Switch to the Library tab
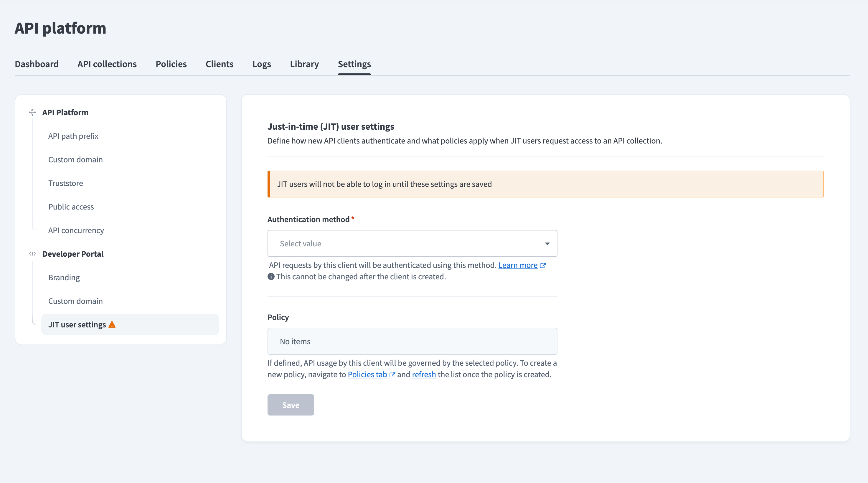Viewport: 868px width, 483px height. 304,64
